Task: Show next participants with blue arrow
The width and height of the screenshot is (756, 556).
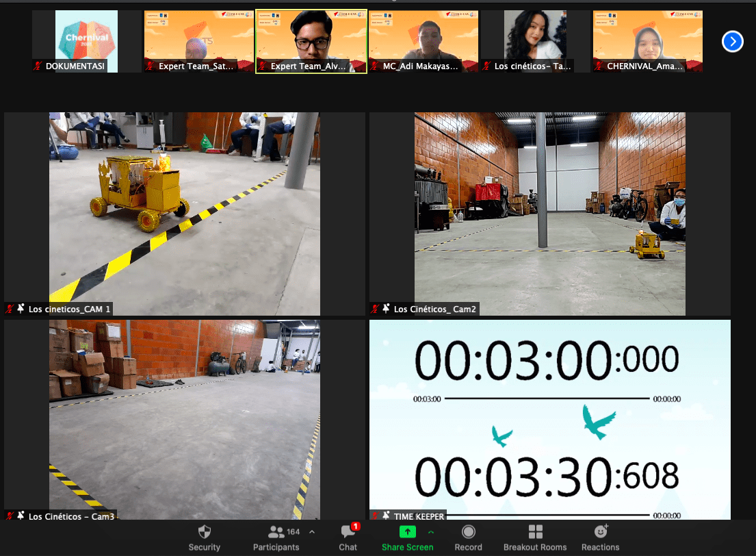Action: click(x=732, y=42)
